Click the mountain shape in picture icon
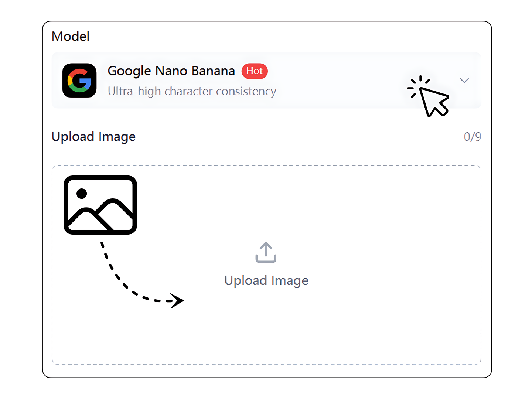 click(x=100, y=216)
